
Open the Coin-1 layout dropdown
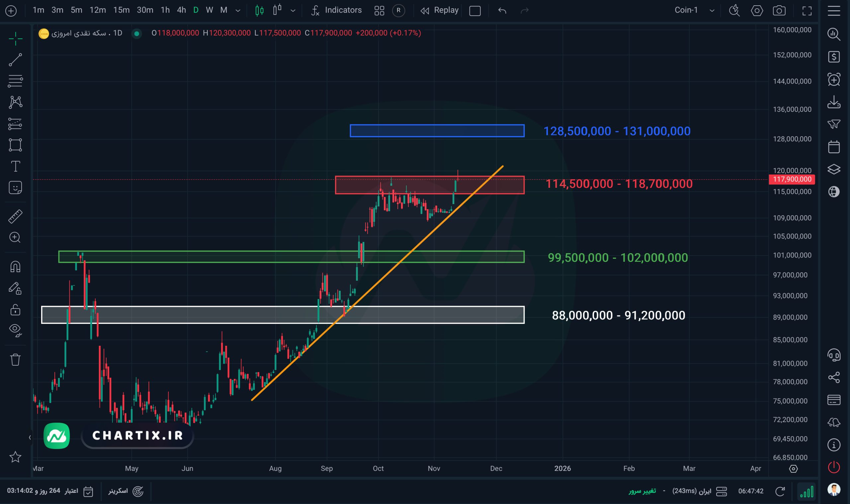tap(712, 11)
